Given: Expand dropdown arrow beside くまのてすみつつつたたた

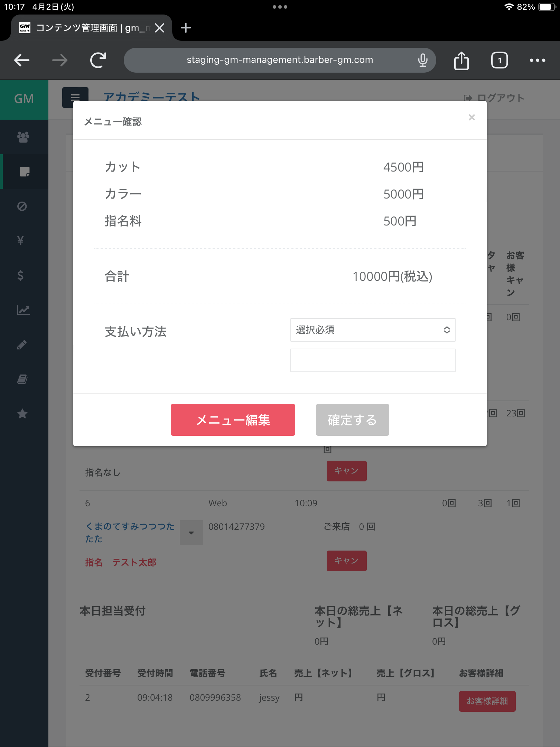Looking at the screenshot, I should click(191, 533).
